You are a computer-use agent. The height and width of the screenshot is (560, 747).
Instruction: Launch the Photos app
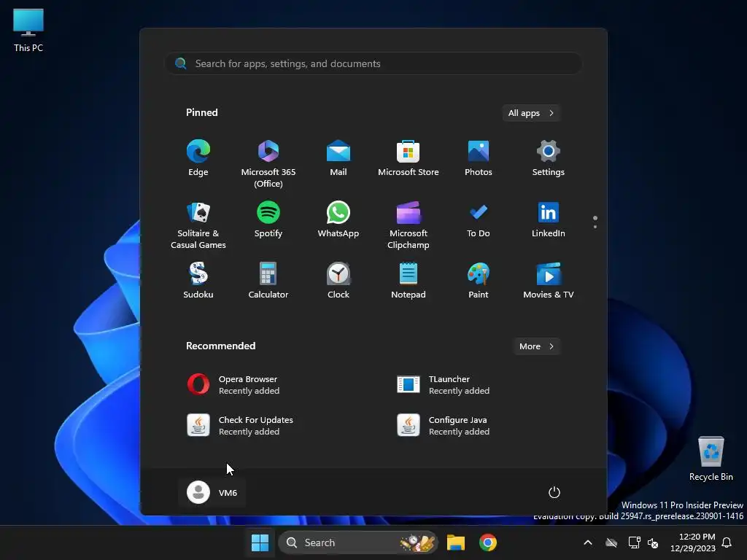click(x=479, y=158)
